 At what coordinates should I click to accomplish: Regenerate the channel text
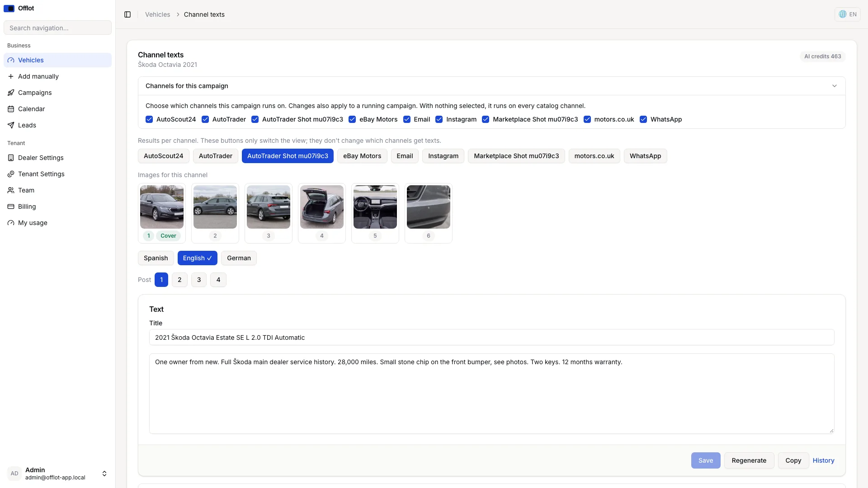(749, 460)
